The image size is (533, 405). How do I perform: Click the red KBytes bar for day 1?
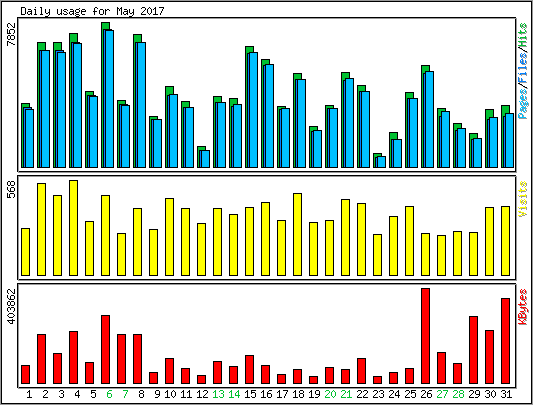25,375
